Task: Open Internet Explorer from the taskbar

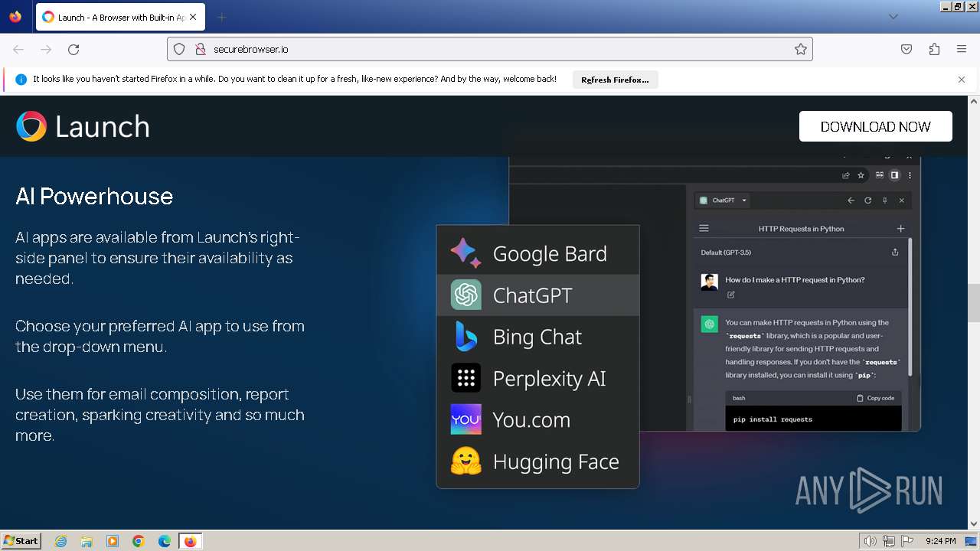Action: [x=61, y=541]
